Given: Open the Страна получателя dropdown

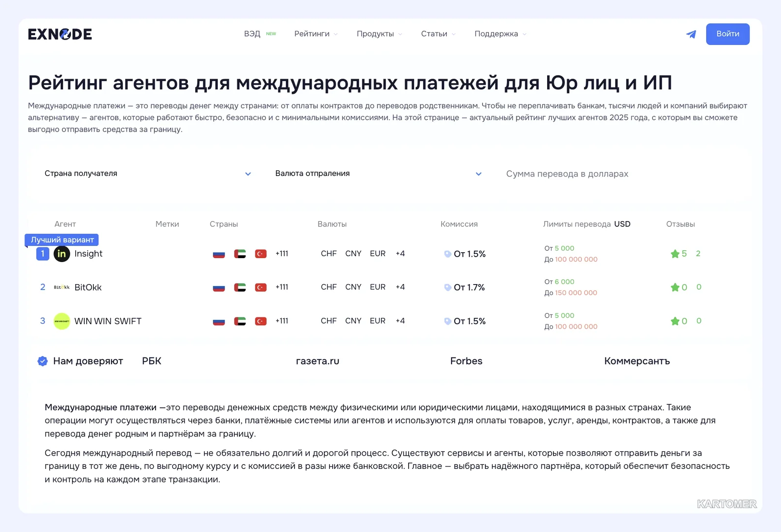Looking at the screenshot, I should (148, 174).
